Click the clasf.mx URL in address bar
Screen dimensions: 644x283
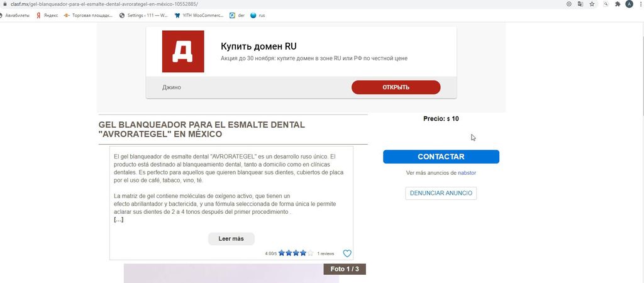pyautogui.click(x=104, y=4)
